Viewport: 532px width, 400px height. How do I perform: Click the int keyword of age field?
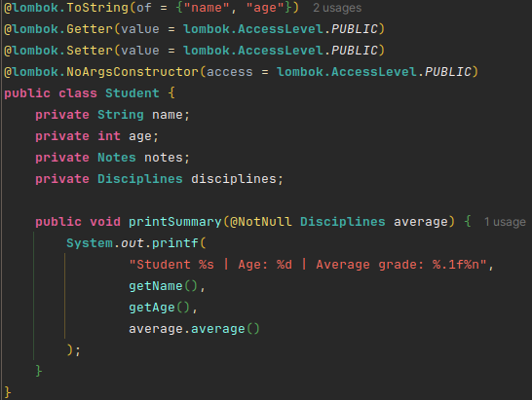(x=109, y=136)
